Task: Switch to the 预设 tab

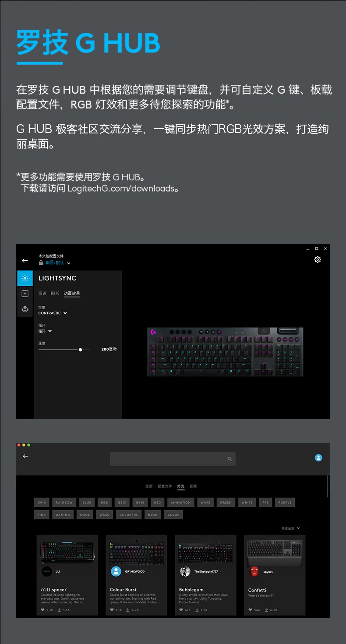Action: tap(42, 294)
